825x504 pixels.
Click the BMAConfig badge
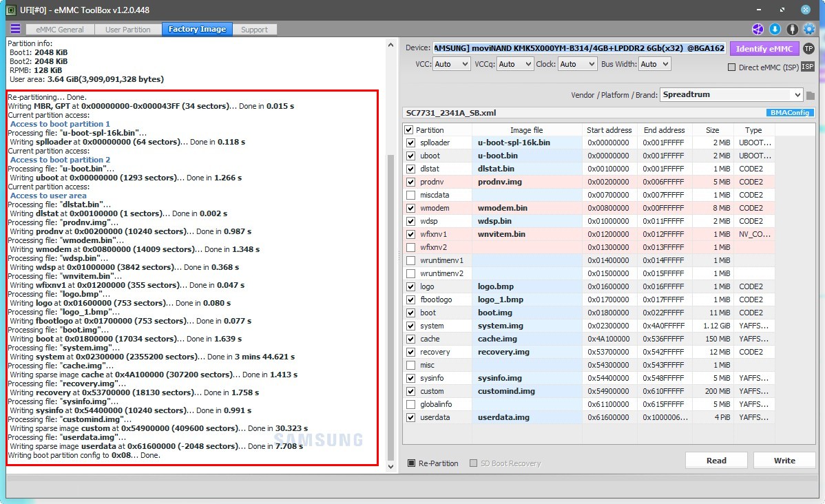pos(790,113)
